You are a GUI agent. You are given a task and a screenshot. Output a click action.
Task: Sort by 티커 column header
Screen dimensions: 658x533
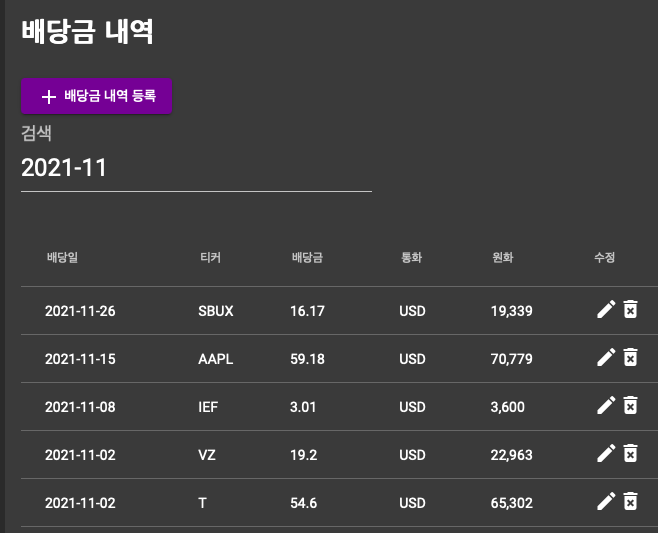pyautogui.click(x=210, y=257)
